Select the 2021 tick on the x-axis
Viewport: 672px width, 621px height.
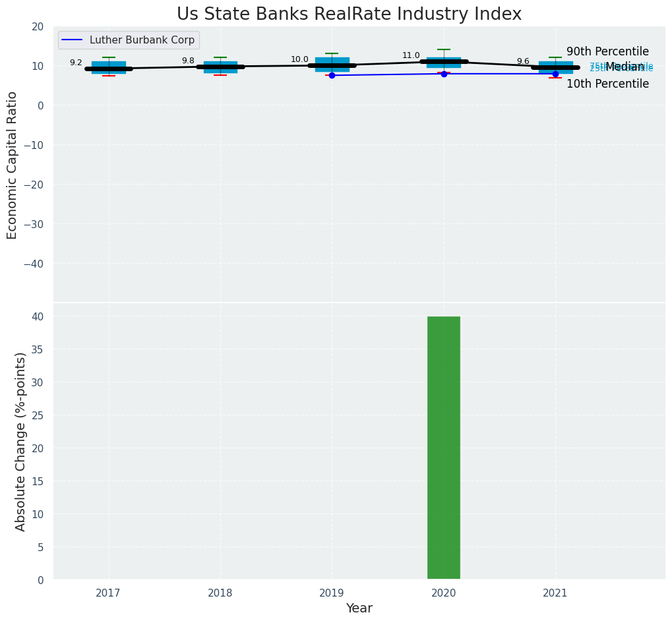tap(555, 593)
